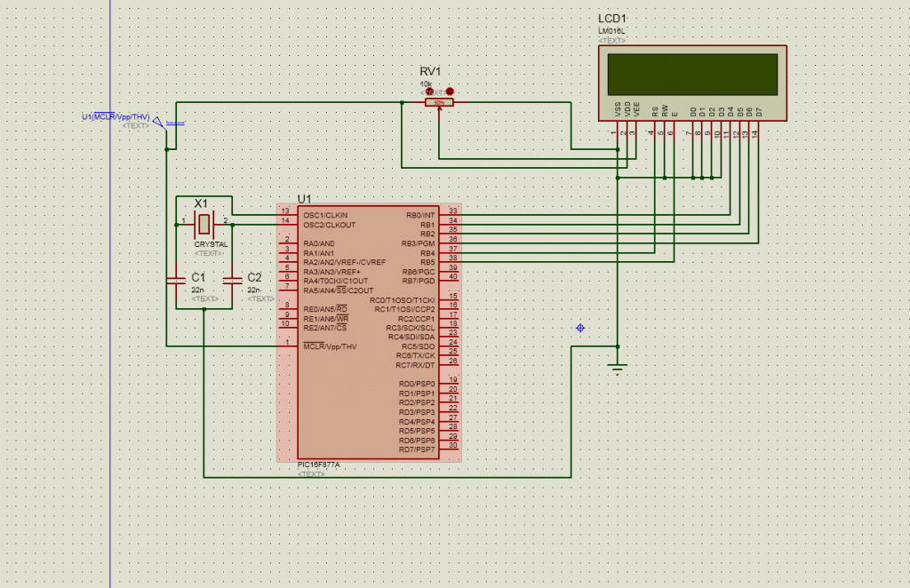
Task: Click the RA2/AN2/VREF-/CVREF pin label
Action: click(x=344, y=262)
